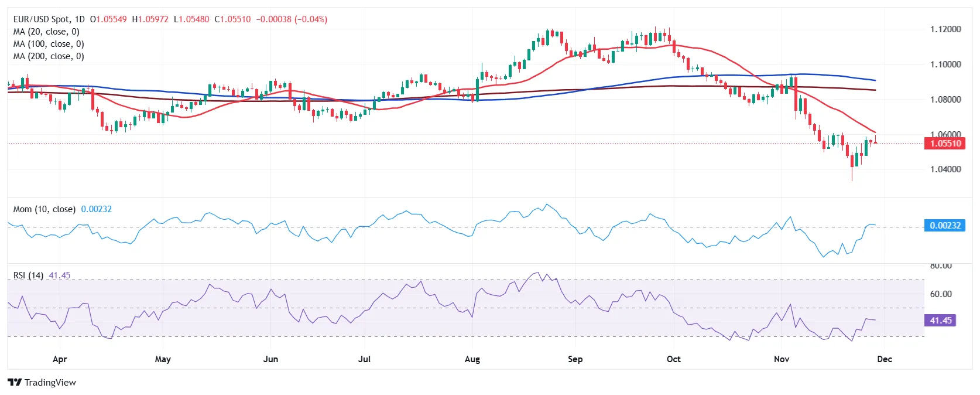Image resolution: width=980 pixels, height=395 pixels.
Task: Click the Jul label on time axis
Action: tap(364, 359)
